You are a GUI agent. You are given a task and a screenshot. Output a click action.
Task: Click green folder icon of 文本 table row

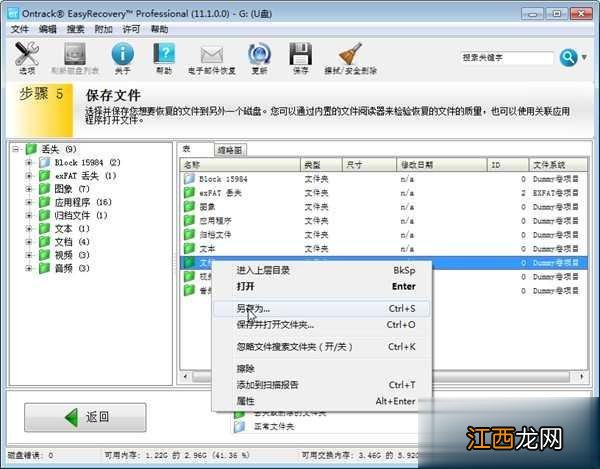[189, 249]
